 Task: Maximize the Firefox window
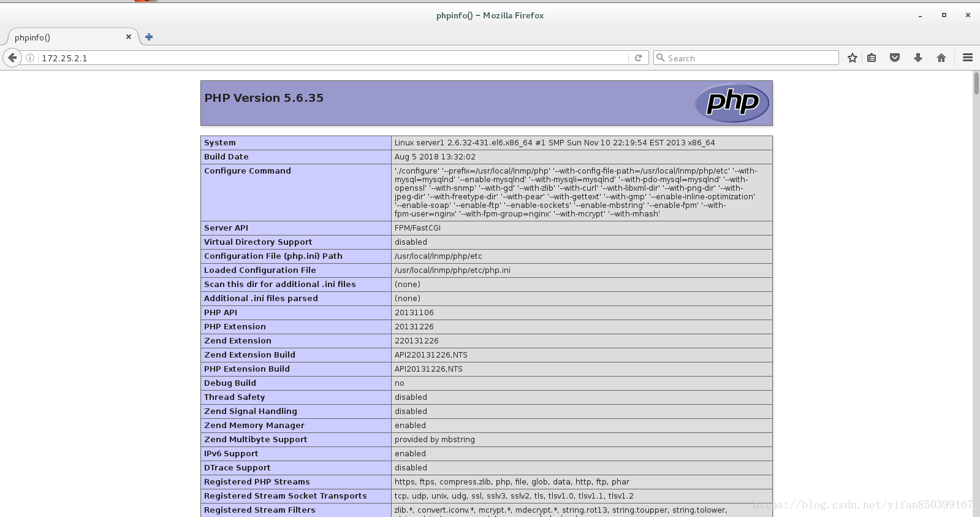[944, 15]
